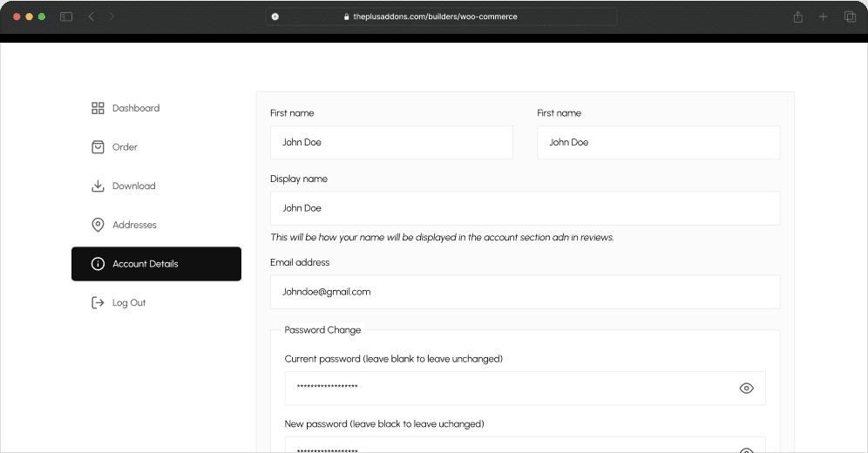Image resolution: width=868 pixels, height=453 pixels.
Task: Click the Log Out exit icon
Action: [98, 303]
